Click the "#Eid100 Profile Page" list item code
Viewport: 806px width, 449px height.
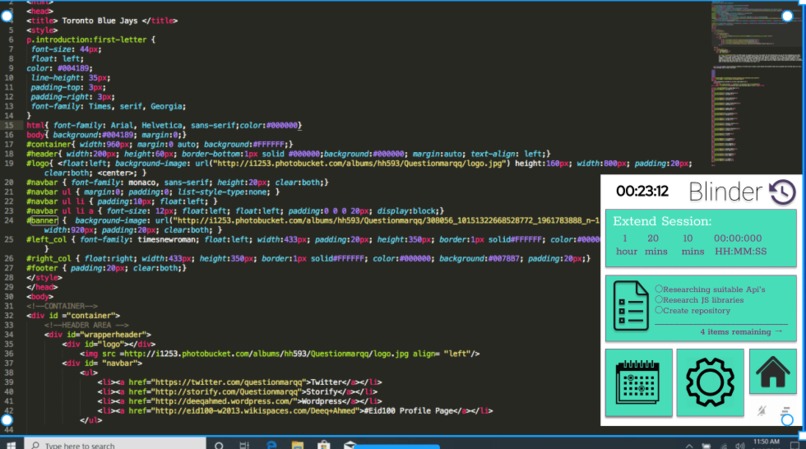click(295, 410)
